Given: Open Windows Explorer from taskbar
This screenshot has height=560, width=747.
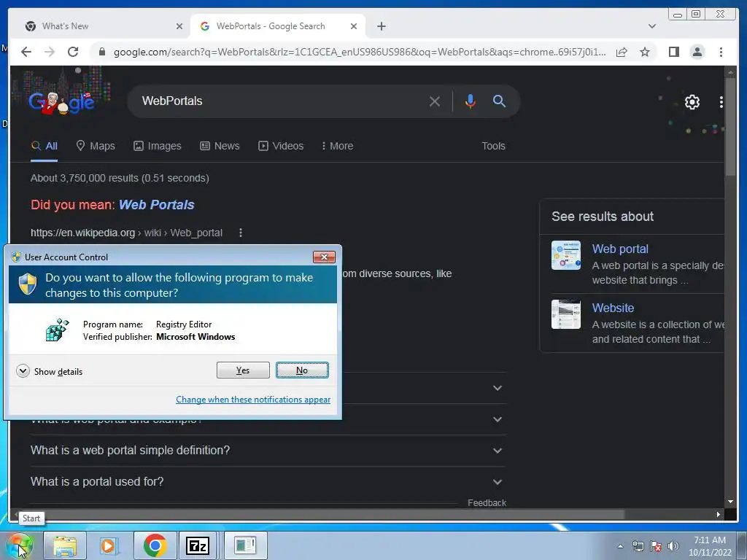Looking at the screenshot, I should (x=65, y=545).
